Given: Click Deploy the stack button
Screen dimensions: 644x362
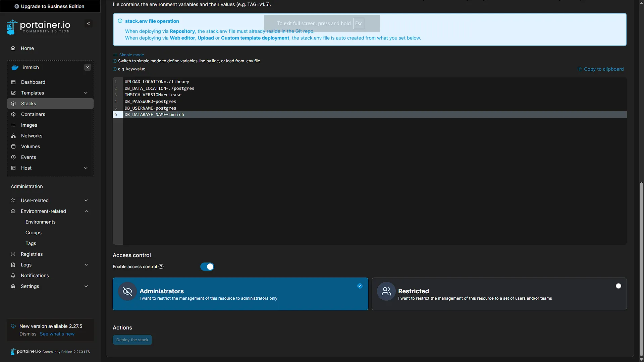Looking at the screenshot, I should pyautogui.click(x=132, y=340).
